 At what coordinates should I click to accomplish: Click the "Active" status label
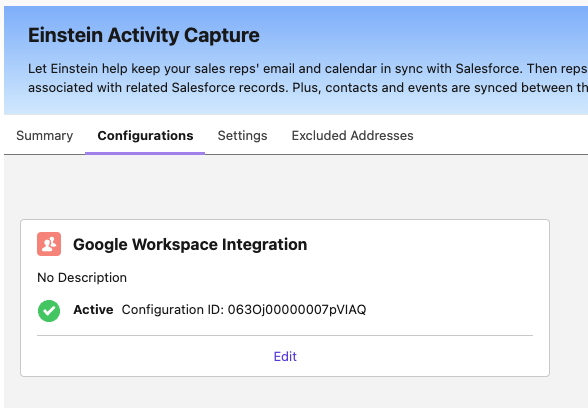pos(93,310)
